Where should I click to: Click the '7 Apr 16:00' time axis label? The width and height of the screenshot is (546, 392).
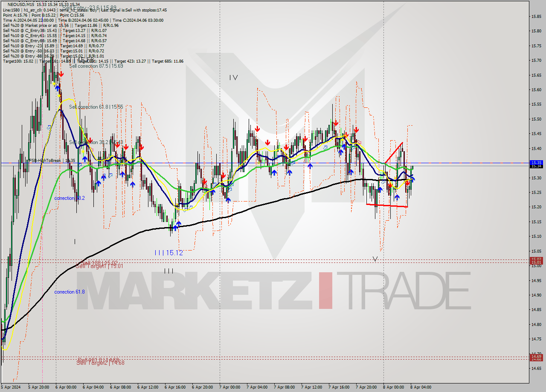coord(340,387)
